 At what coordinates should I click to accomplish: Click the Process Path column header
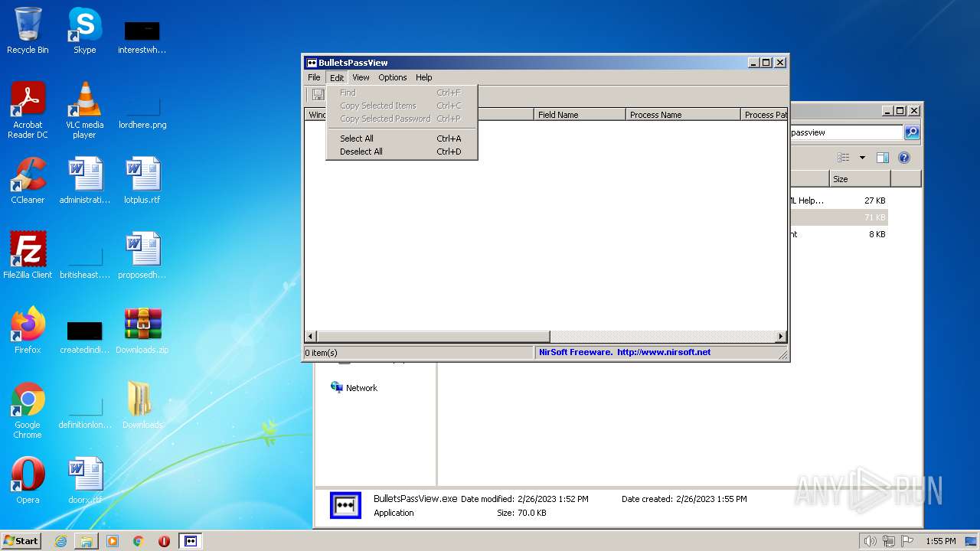(x=764, y=115)
